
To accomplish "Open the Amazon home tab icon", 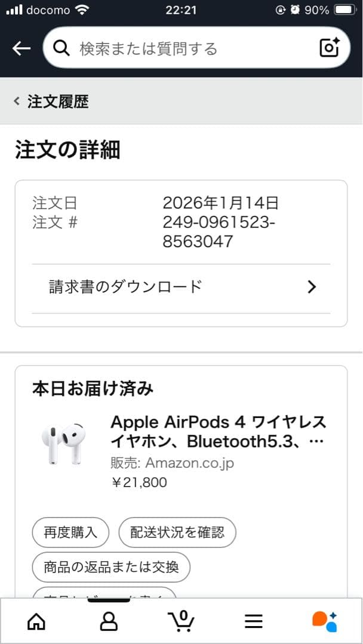I will 36,623.
